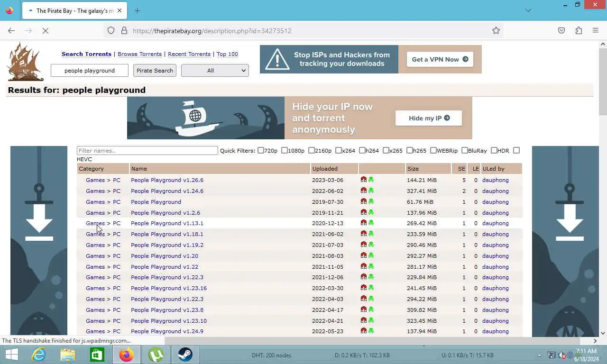Viewport: 607px width, 364px height.
Task: Click in the Filter names field
Action: [x=147, y=150]
